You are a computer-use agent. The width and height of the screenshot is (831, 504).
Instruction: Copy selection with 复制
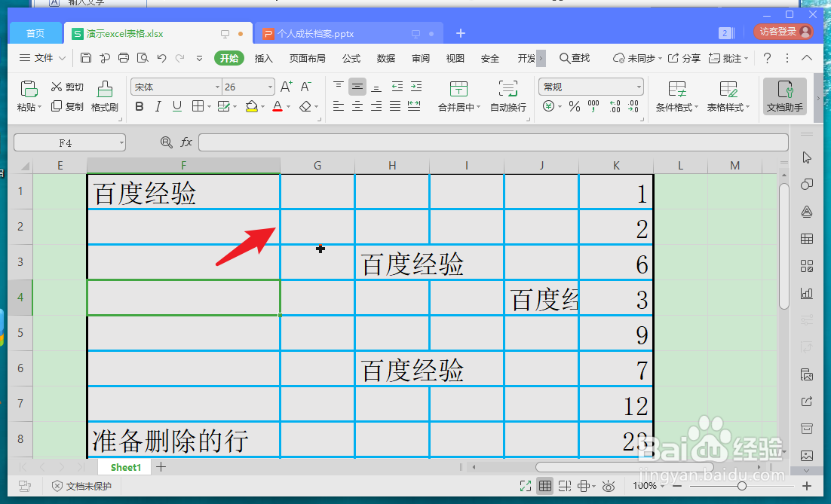67,106
